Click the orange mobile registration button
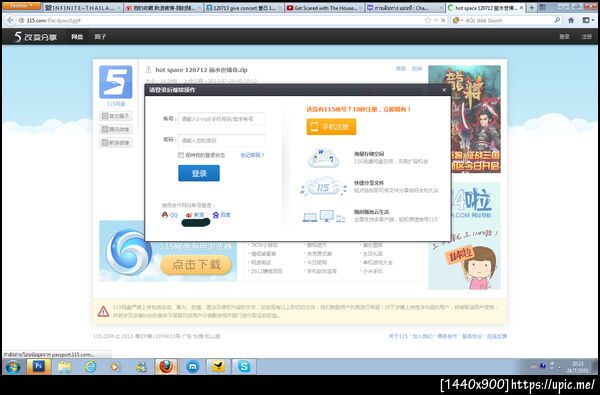This screenshot has height=395, width=600. (x=331, y=127)
